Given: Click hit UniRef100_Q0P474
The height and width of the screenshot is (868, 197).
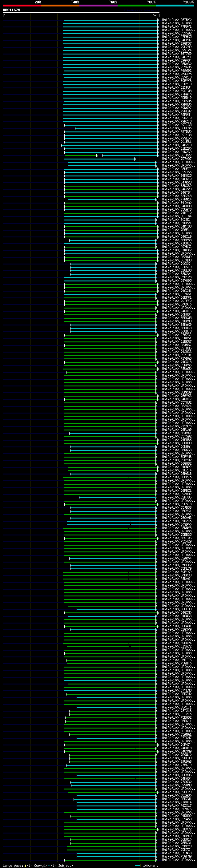Looking at the screenshot, I should click(x=176, y=745).
